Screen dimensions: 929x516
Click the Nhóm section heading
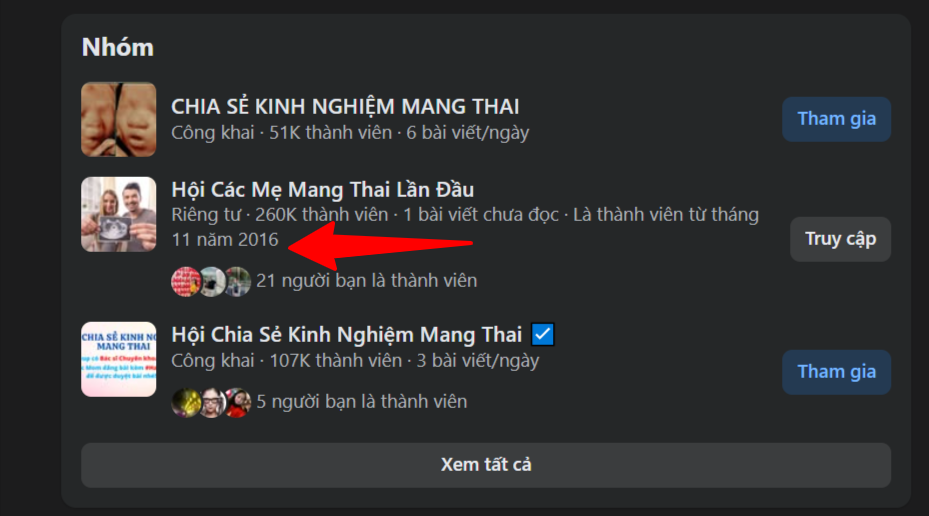click(117, 47)
